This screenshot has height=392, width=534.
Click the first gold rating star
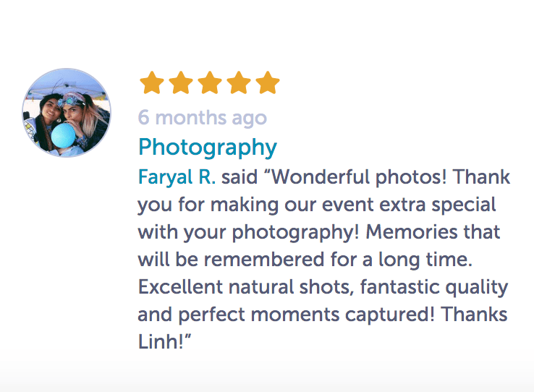coord(152,84)
